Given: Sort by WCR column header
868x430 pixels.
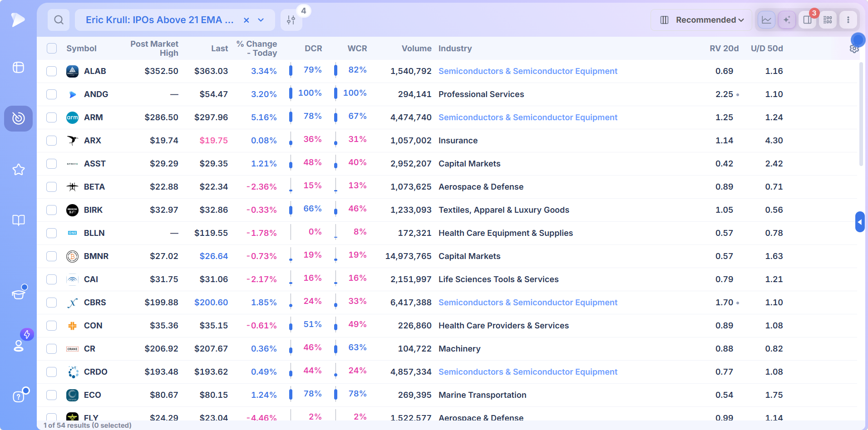Looking at the screenshot, I should (x=357, y=49).
